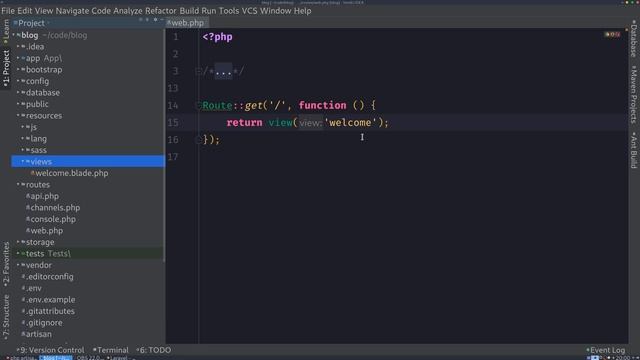
Task: Open the Event Log
Action: (606, 350)
